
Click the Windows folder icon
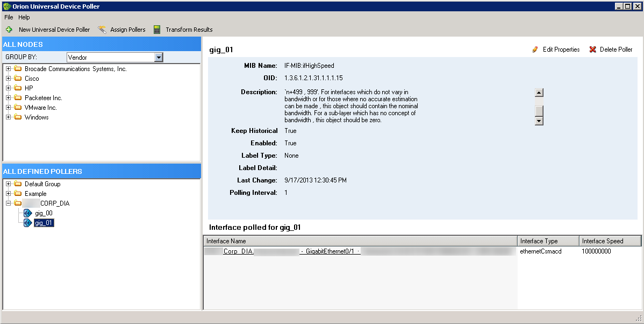[x=18, y=117]
